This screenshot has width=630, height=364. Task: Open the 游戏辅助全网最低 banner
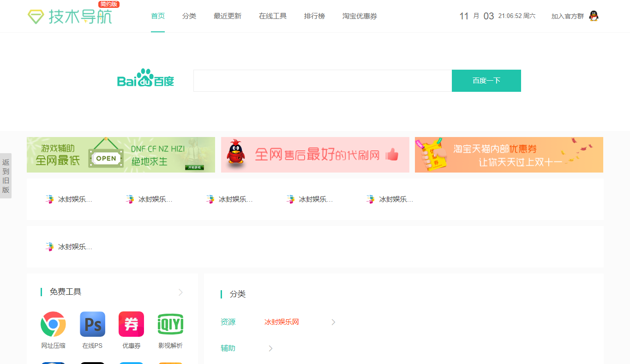tap(121, 155)
